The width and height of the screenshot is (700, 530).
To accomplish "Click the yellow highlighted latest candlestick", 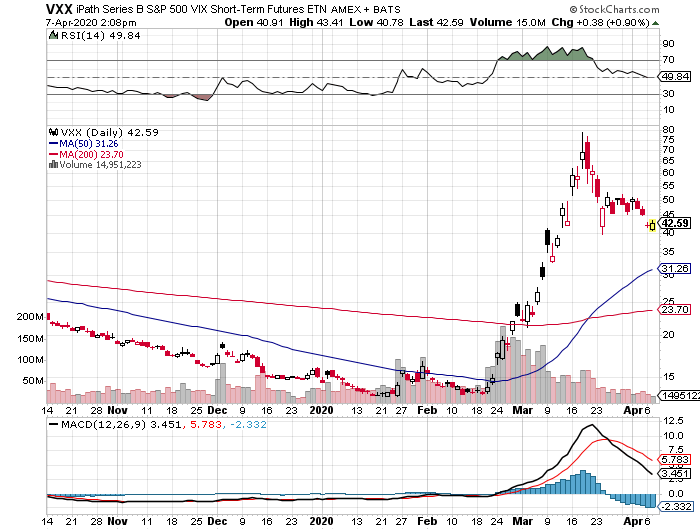I will (653, 225).
